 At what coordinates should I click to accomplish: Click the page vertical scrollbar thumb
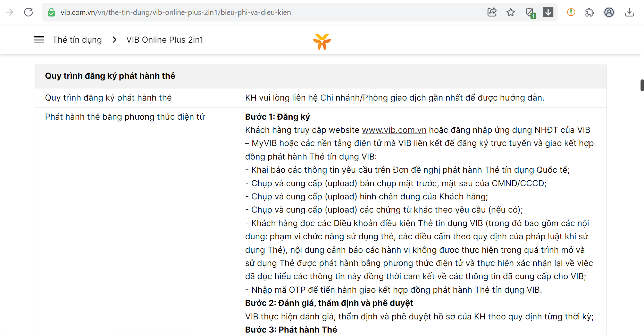tap(642, 85)
